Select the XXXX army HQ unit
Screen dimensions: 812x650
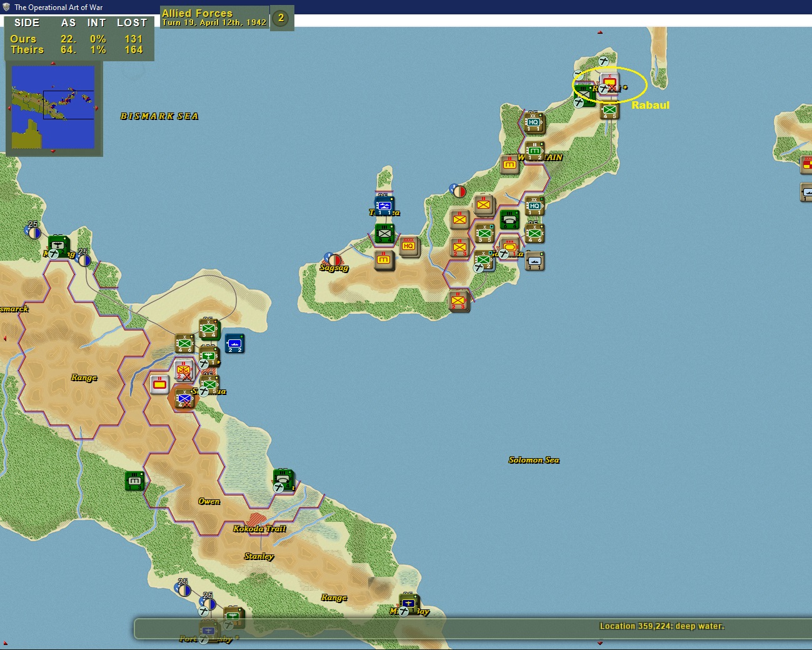click(409, 246)
